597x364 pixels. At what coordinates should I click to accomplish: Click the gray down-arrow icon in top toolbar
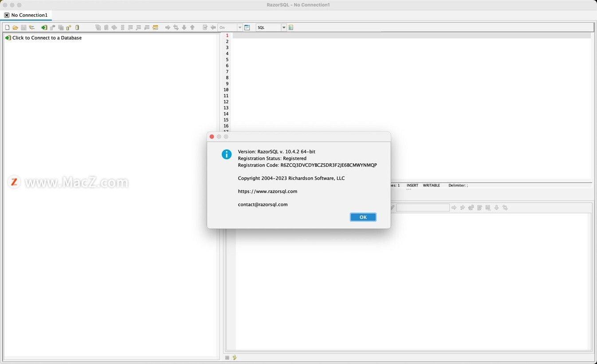[x=184, y=27]
